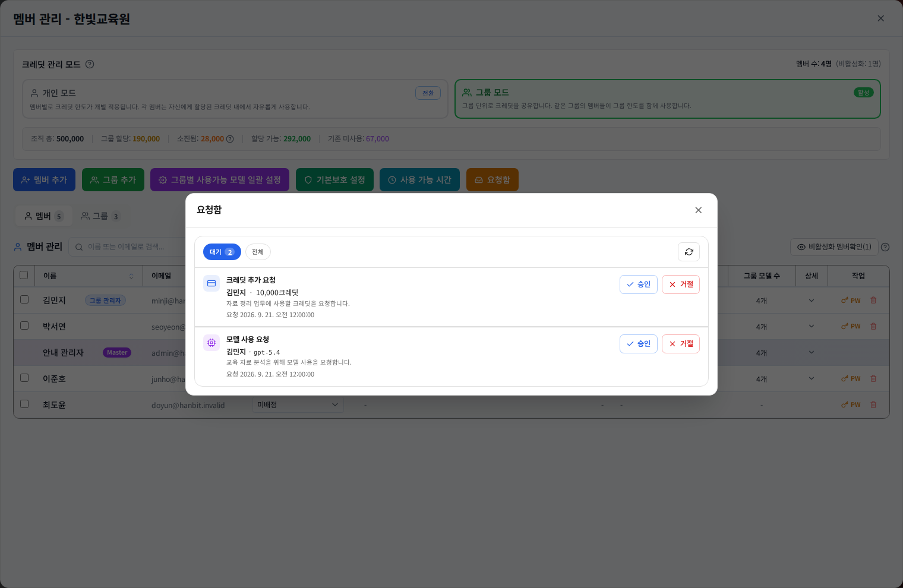Toggle the select-all checkbox in table header
This screenshot has height=588, width=903.
pos(24,275)
